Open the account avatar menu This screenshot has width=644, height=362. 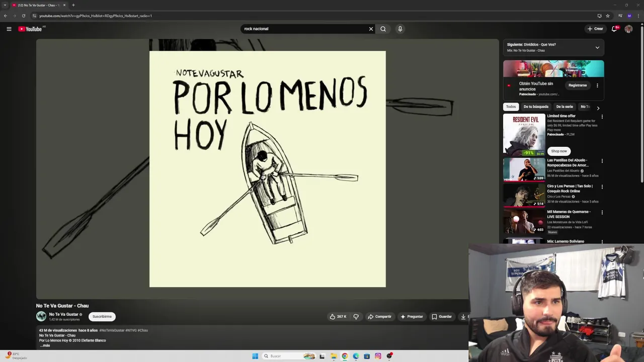628,29
